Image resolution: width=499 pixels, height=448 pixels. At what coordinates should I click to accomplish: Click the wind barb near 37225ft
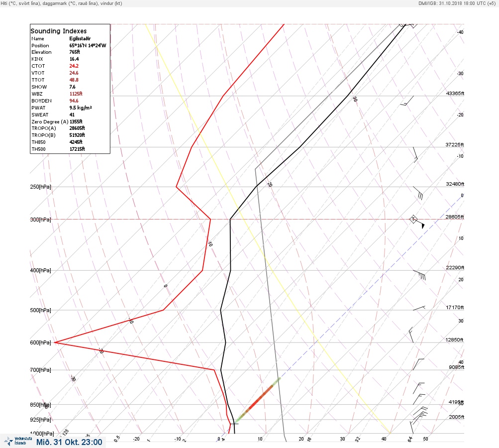click(415, 155)
